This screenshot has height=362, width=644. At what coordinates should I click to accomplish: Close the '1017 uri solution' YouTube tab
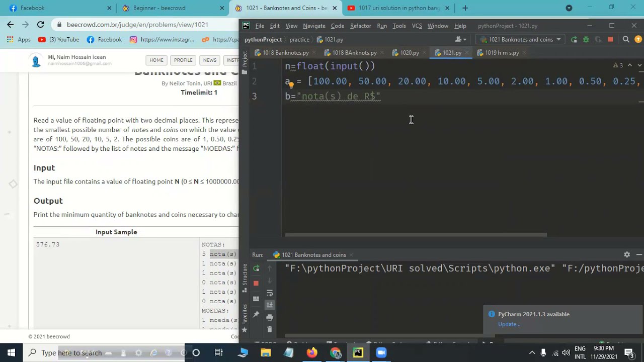[447, 8]
